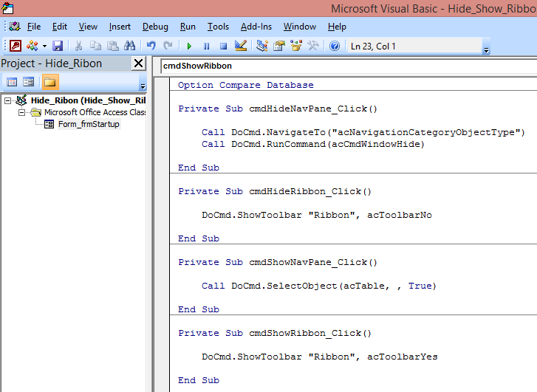Click the Paste clipboard icon
Screen dimensions: 537x392
[x=113, y=46]
